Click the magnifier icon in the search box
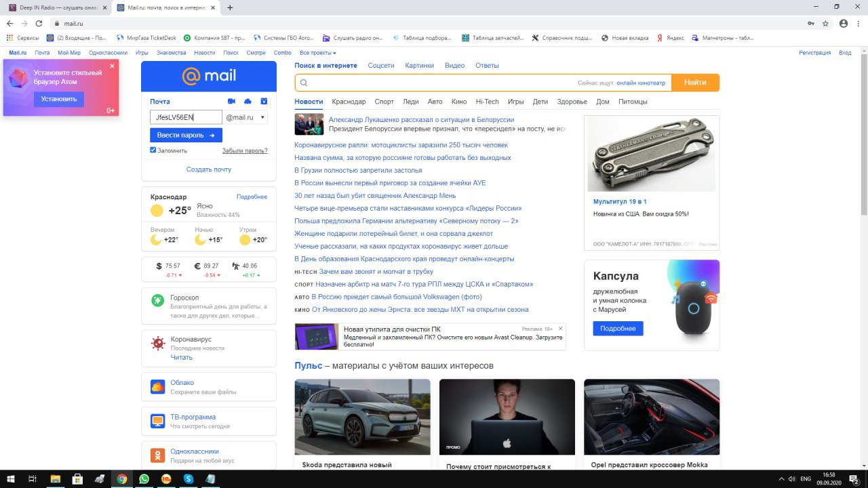868x488 pixels. point(304,83)
